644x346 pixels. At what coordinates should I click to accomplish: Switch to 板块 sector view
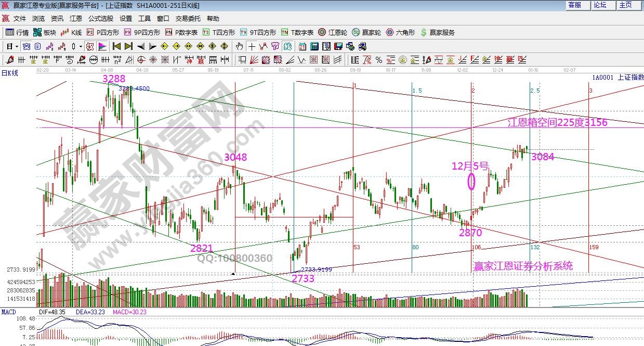(45, 32)
